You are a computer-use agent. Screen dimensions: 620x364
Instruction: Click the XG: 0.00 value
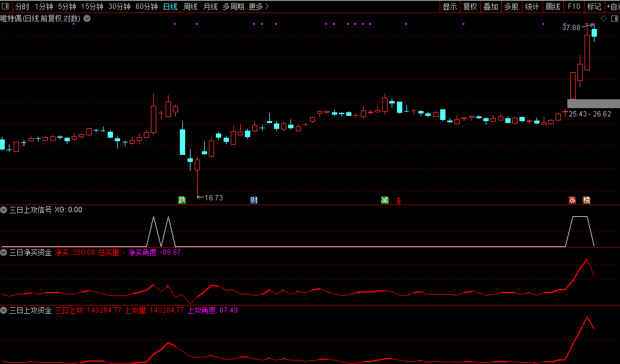click(x=69, y=210)
